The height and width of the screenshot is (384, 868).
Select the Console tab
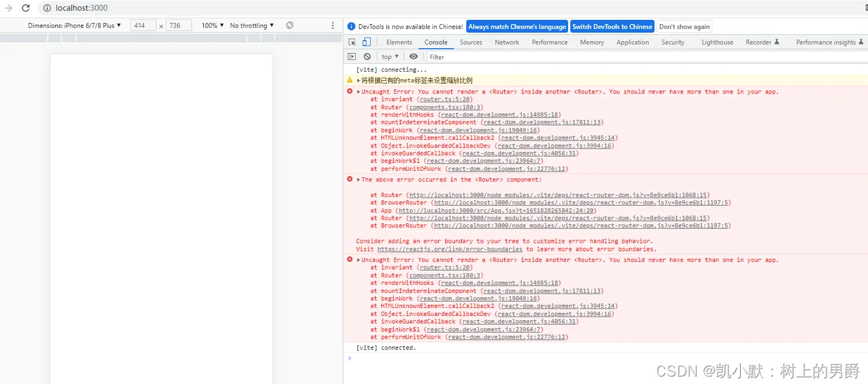[436, 42]
